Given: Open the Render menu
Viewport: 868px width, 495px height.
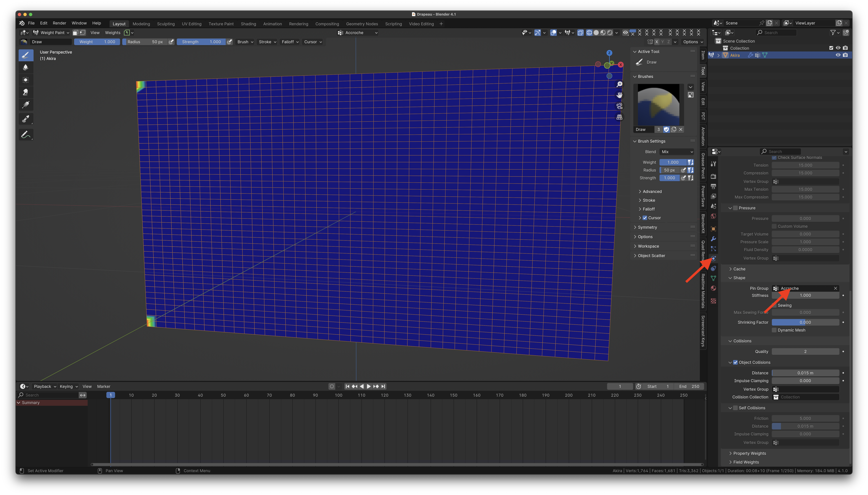Looking at the screenshot, I should click(x=60, y=23).
